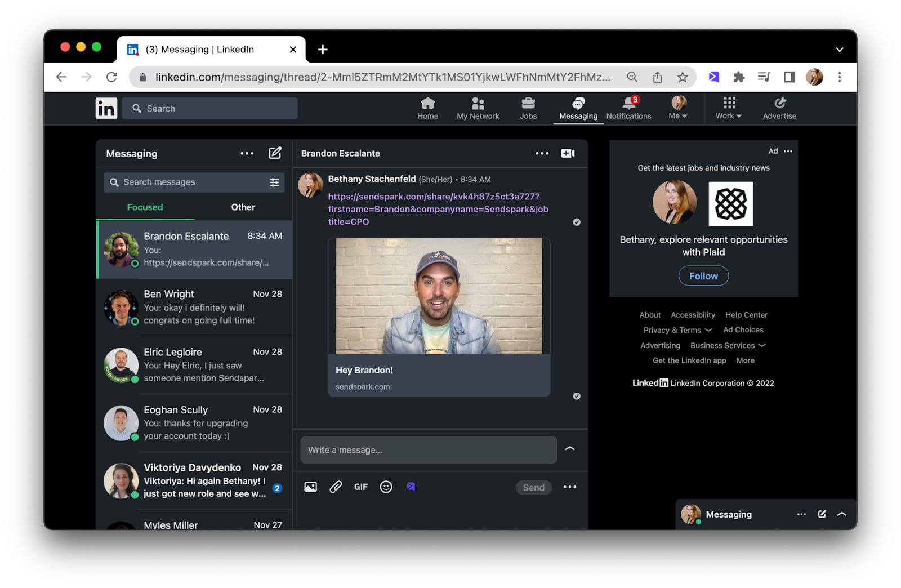This screenshot has height=588, width=901.
Task: Open the Home feed icon
Action: click(427, 108)
